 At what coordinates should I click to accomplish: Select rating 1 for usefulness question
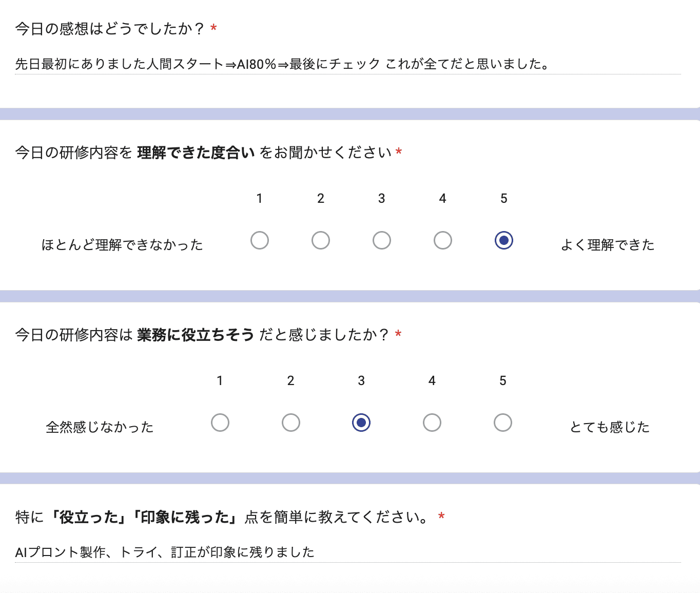(220, 422)
